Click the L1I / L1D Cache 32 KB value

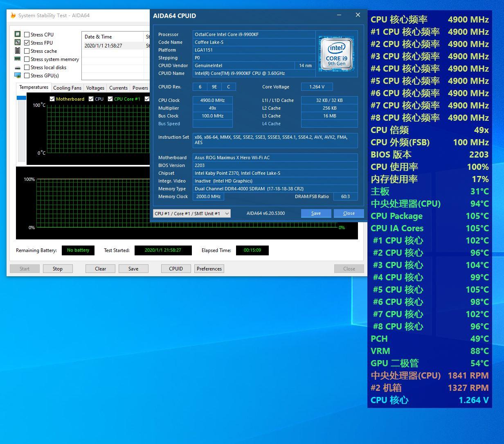click(x=329, y=100)
